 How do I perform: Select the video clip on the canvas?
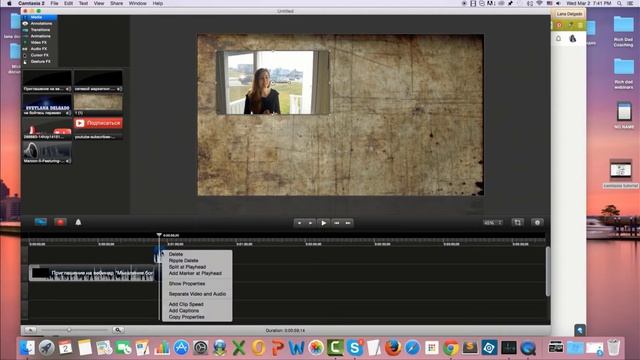(x=273, y=82)
